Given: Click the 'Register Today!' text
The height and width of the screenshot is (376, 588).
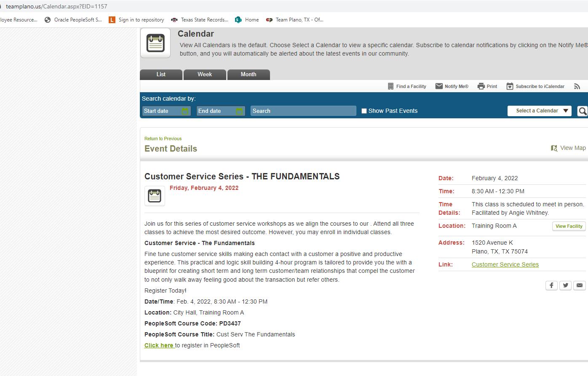Looking at the screenshot, I should [x=166, y=291].
